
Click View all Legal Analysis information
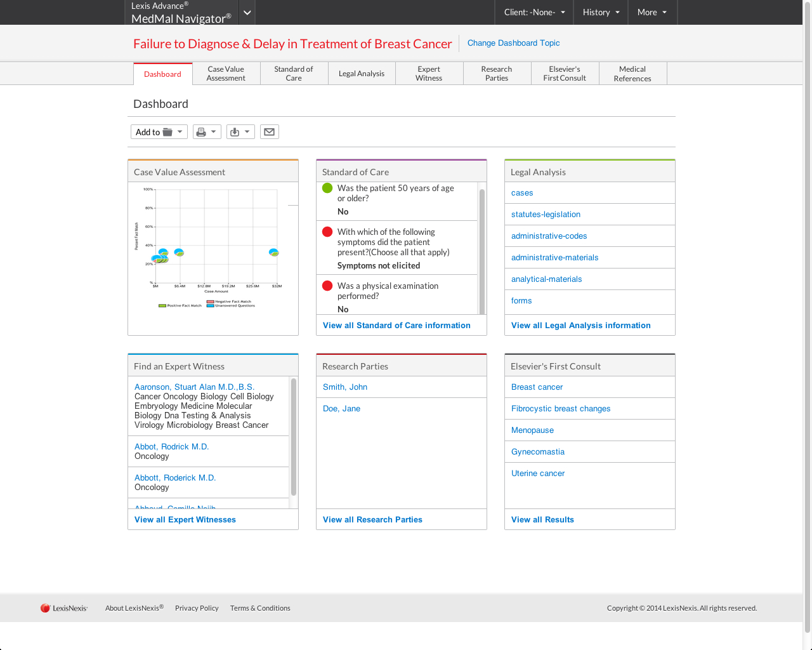[581, 325]
